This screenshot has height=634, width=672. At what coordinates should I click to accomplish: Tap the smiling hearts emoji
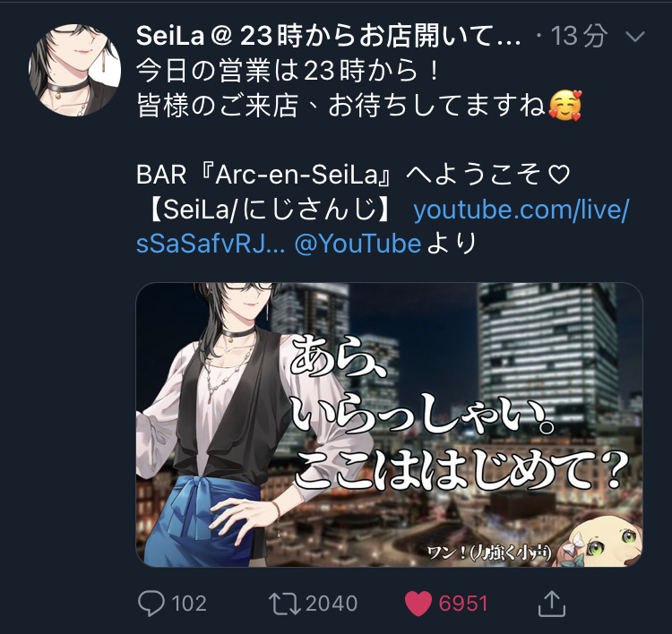click(564, 106)
